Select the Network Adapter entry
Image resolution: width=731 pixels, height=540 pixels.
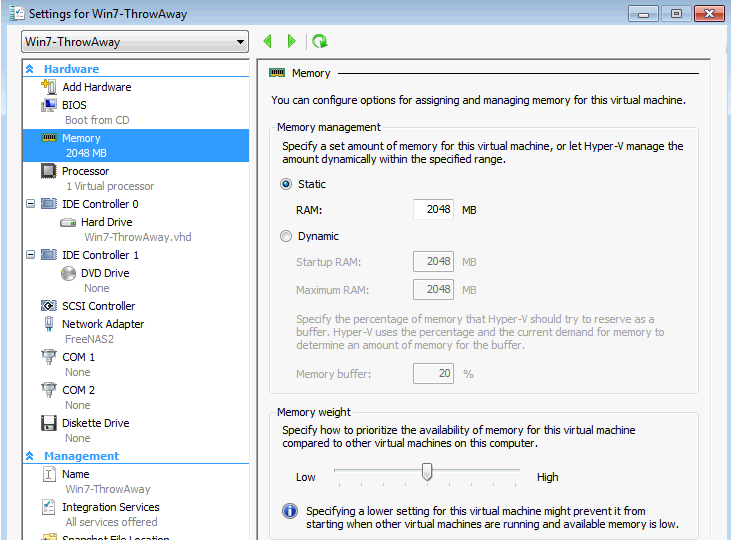coord(103,324)
